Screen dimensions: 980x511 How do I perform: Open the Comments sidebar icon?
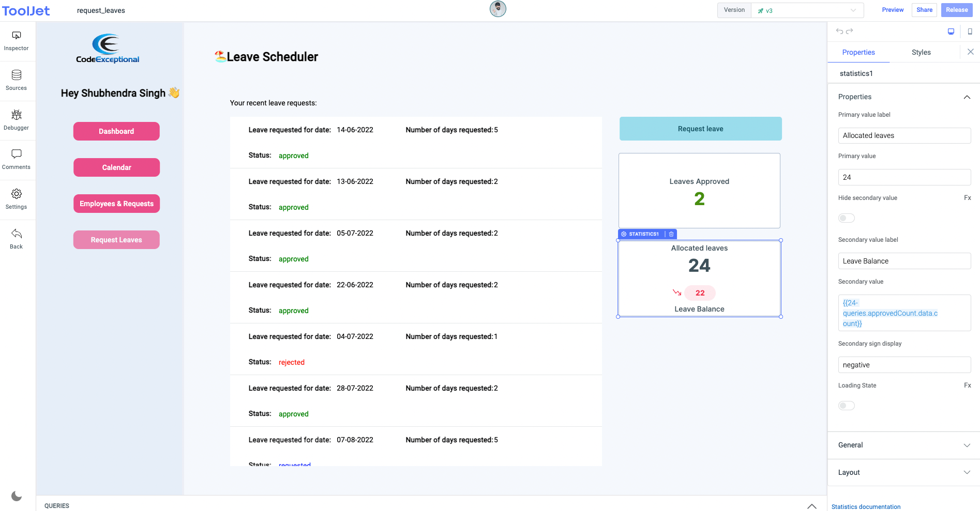17,159
